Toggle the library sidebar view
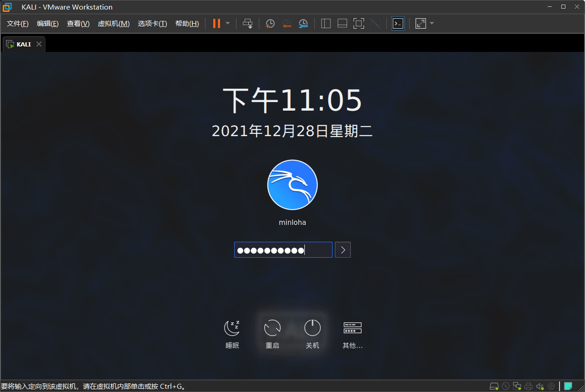The image size is (585, 392). [x=326, y=24]
